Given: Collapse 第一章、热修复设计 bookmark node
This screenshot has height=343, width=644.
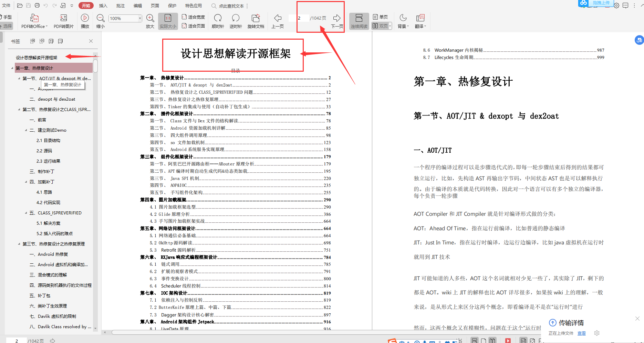Looking at the screenshot, I should pos(12,68).
